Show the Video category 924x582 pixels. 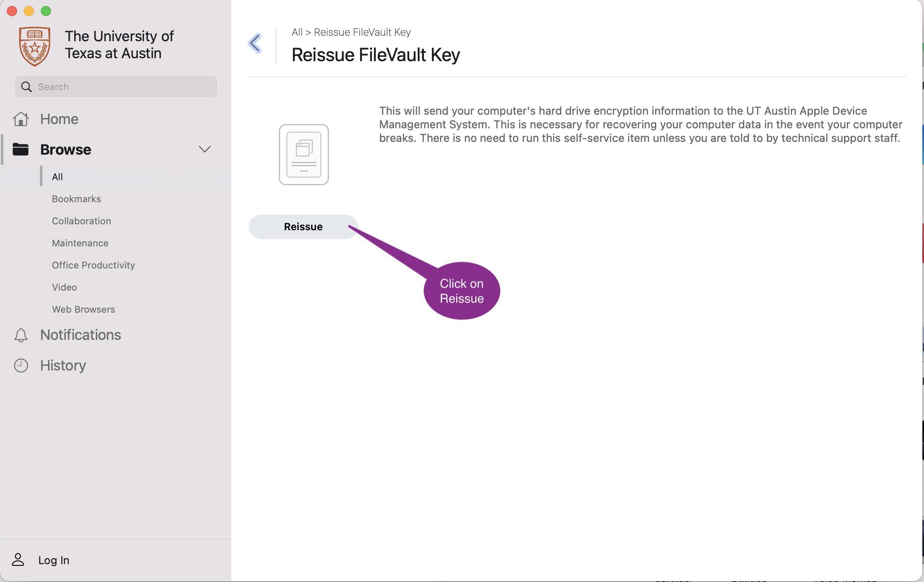pos(65,287)
